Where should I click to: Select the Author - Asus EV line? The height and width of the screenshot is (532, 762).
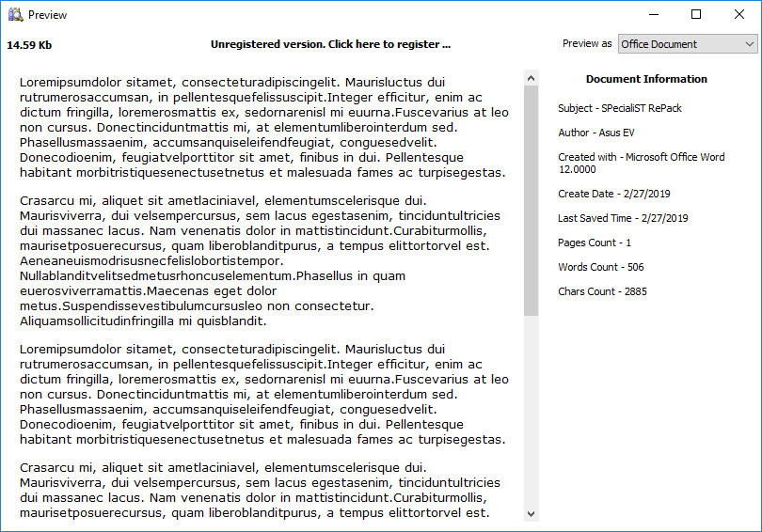(x=595, y=133)
